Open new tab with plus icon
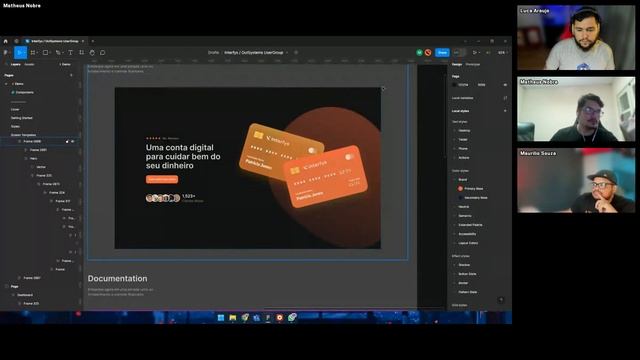 pyautogui.click(x=93, y=41)
